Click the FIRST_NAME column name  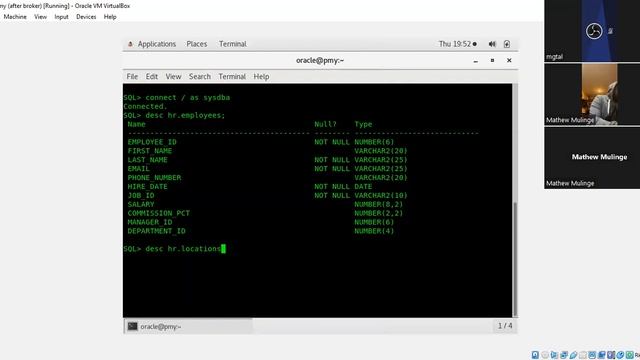click(149, 151)
